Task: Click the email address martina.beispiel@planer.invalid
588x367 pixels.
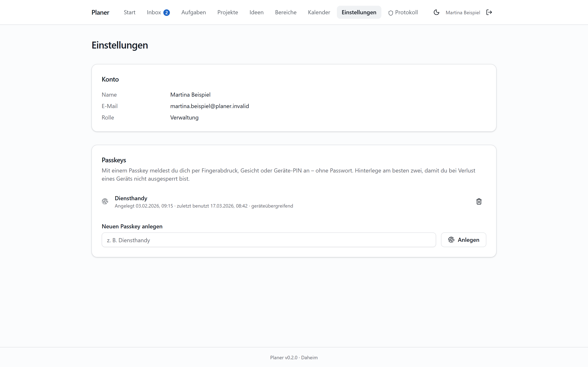Action: (x=209, y=106)
